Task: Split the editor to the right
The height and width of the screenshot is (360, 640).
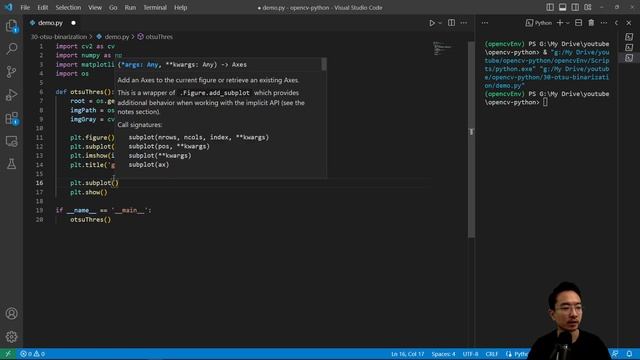Action: (x=451, y=23)
